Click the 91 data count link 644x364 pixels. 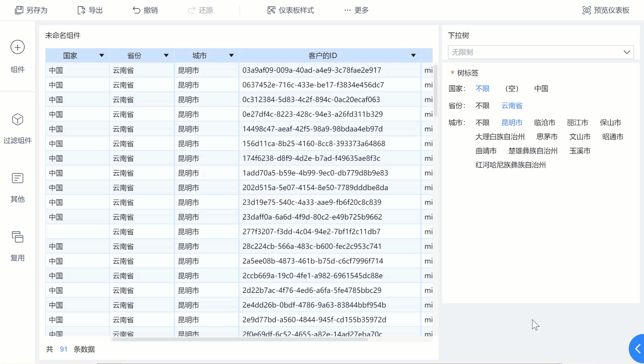64,349
